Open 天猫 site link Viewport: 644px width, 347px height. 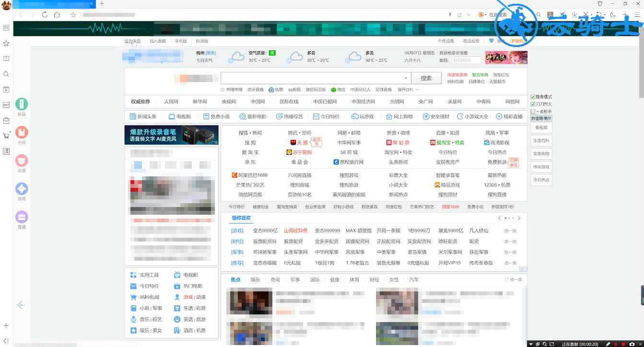pos(299,143)
